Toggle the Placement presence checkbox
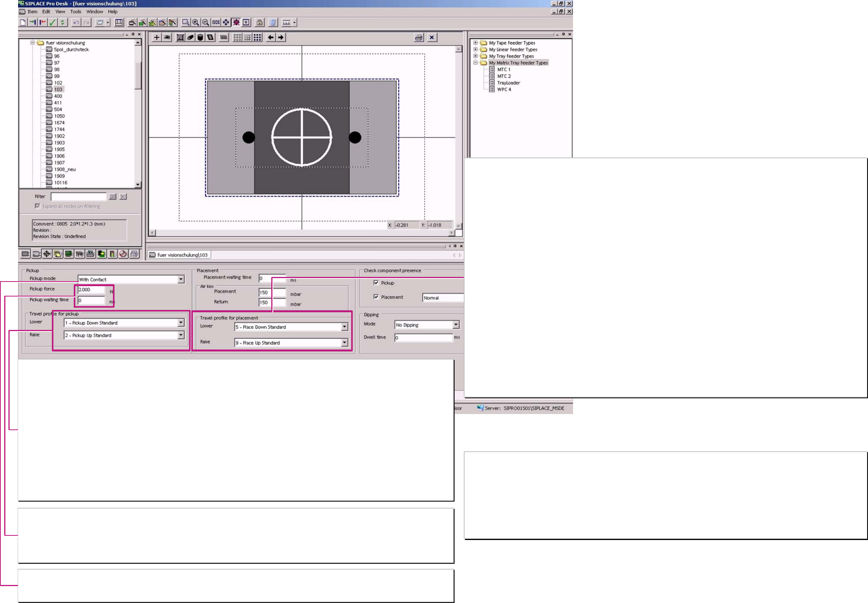This screenshot has height=603, width=868. 376,297
